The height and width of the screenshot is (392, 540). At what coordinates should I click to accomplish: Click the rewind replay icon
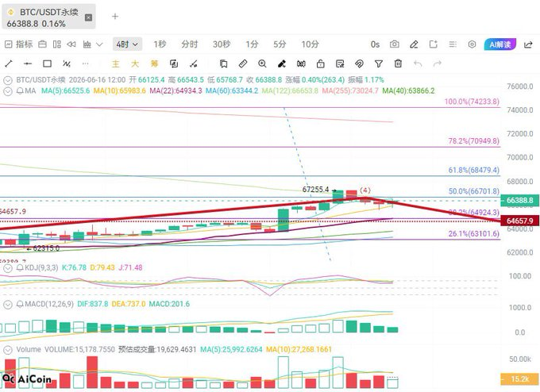[x=71, y=44]
